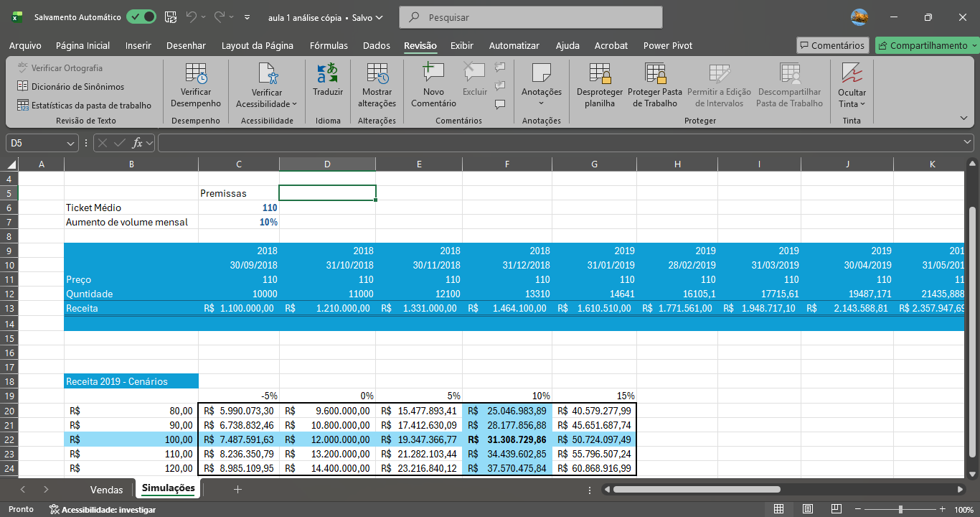
Task: Click Descompartilhar Pasta de Trabalho
Action: [x=790, y=86]
